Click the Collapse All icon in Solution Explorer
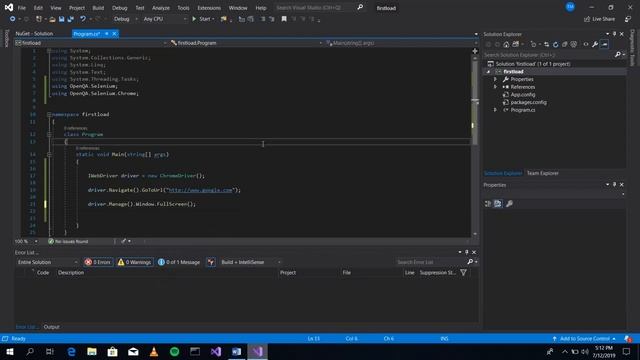640x360 pixels. [x=564, y=44]
